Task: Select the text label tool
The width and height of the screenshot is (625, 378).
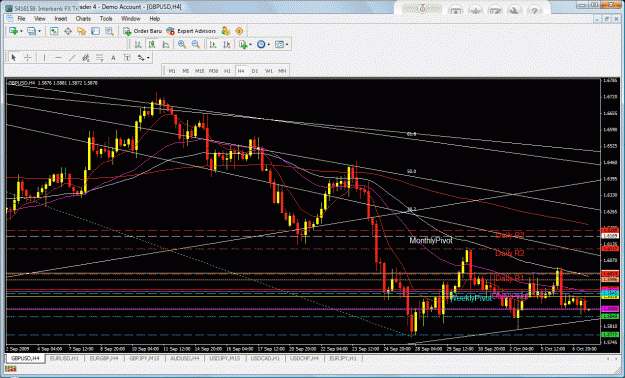Action: [x=127, y=58]
